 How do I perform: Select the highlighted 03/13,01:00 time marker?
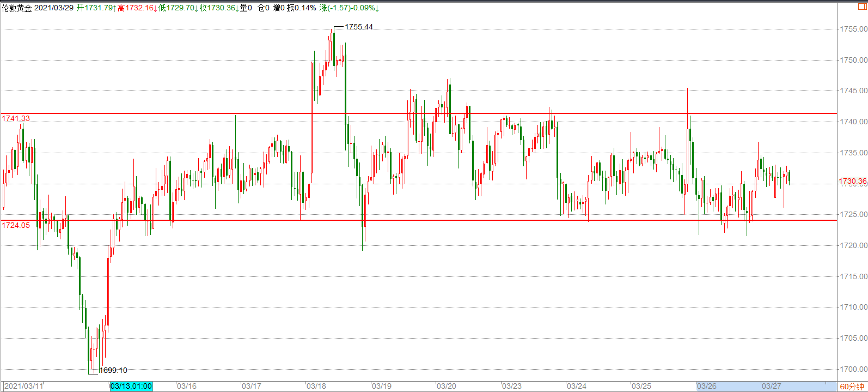(131, 386)
